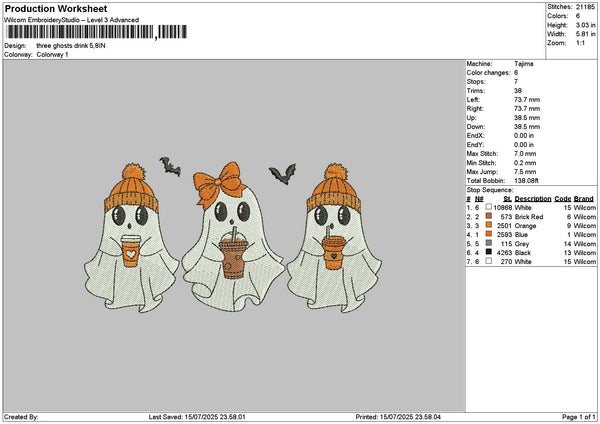Select the Color changes label
Screen dimensions: 600x424
[x=489, y=73]
